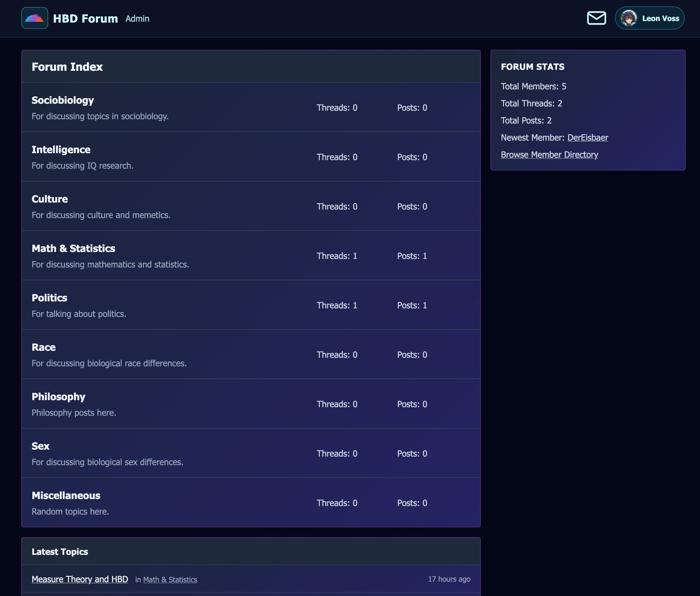Open Leon Voss user profile button
The image size is (700, 596).
(660, 19)
